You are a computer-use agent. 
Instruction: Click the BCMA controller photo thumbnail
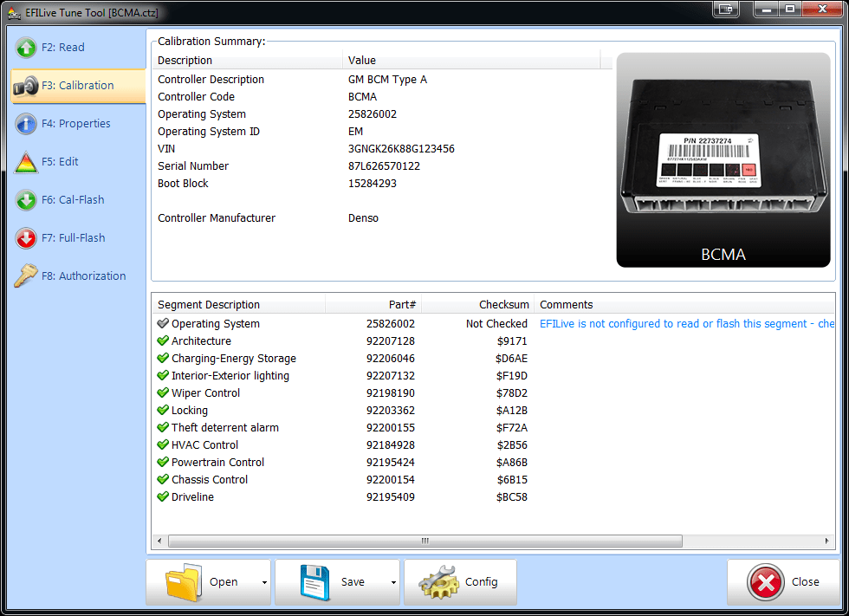[723, 160]
